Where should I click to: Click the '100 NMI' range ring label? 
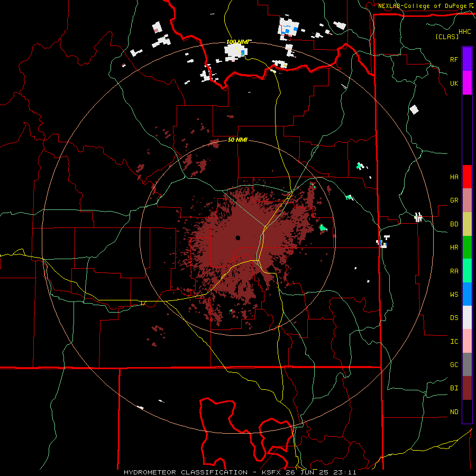pos(237,42)
